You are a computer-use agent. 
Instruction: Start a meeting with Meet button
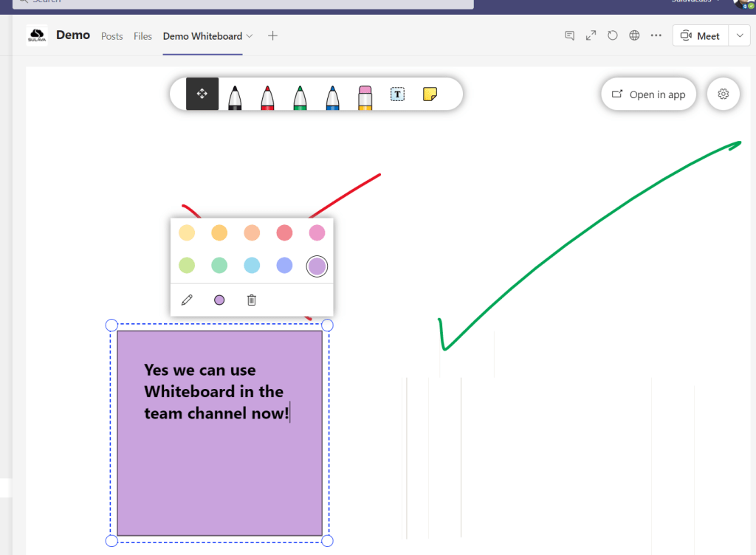[700, 36]
